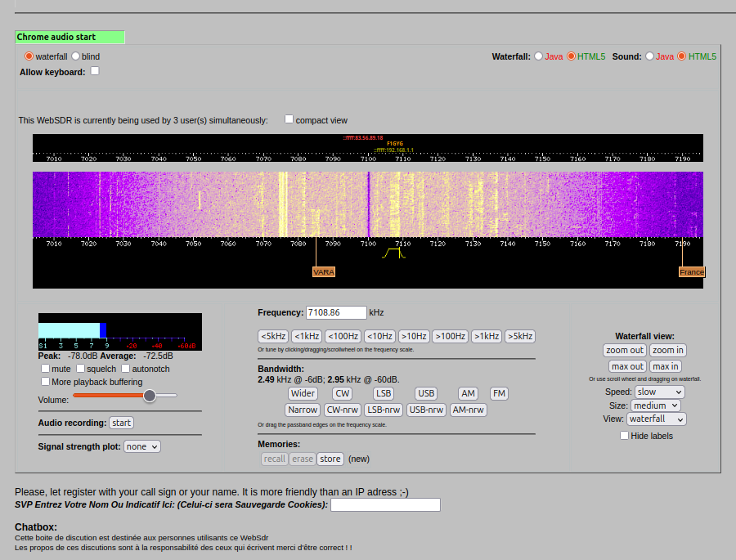Check the compact view option
736x560 pixels.
pos(289,119)
